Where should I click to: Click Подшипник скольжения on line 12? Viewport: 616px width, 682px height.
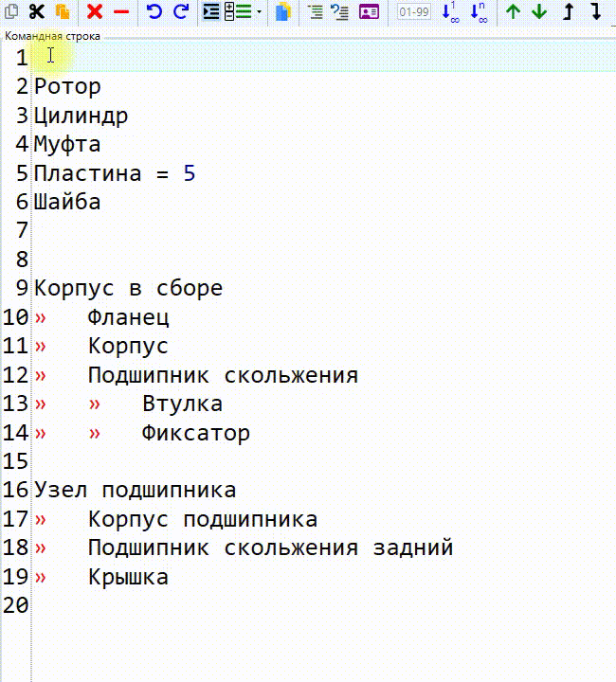click(x=223, y=375)
